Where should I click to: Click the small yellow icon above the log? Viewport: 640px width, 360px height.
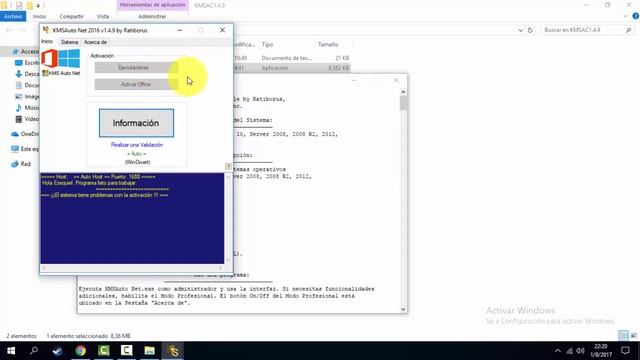click(228, 166)
